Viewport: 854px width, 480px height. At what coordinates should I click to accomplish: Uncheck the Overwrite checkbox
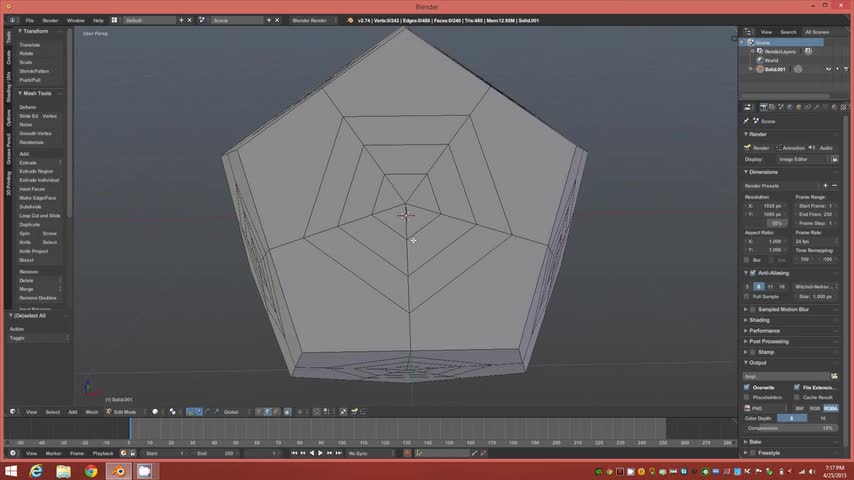coord(747,387)
